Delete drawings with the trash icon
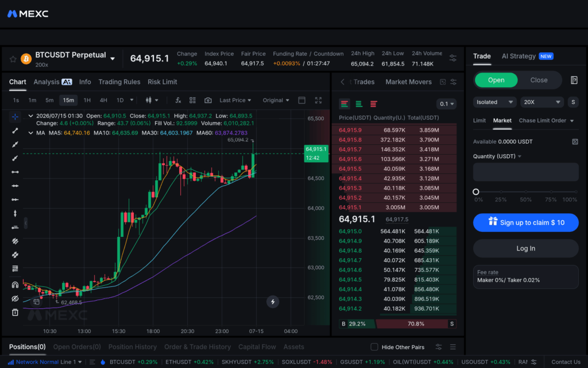 15,312
